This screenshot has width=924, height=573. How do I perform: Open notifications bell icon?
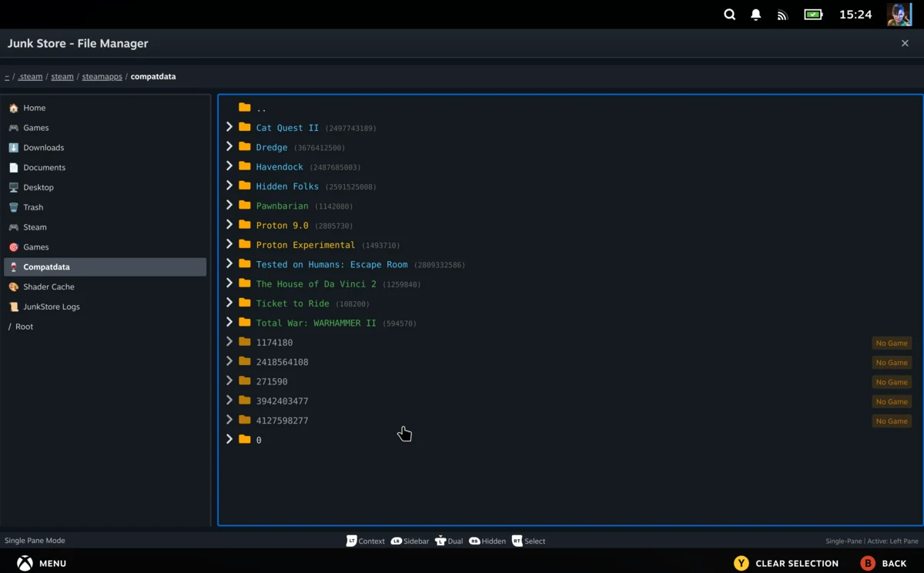coord(756,15)
